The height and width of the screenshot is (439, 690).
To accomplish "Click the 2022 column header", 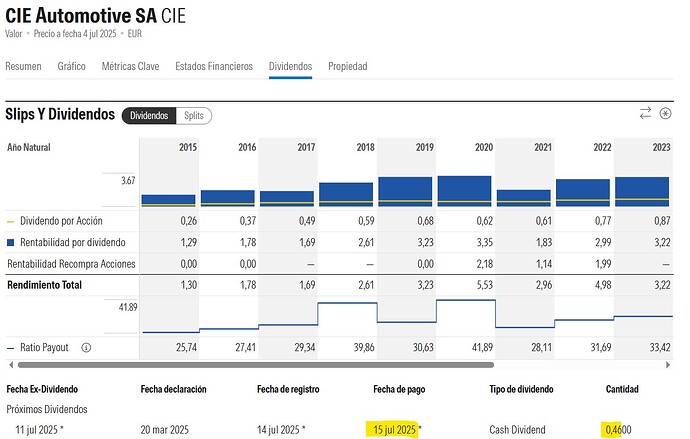I will [602, 147].
